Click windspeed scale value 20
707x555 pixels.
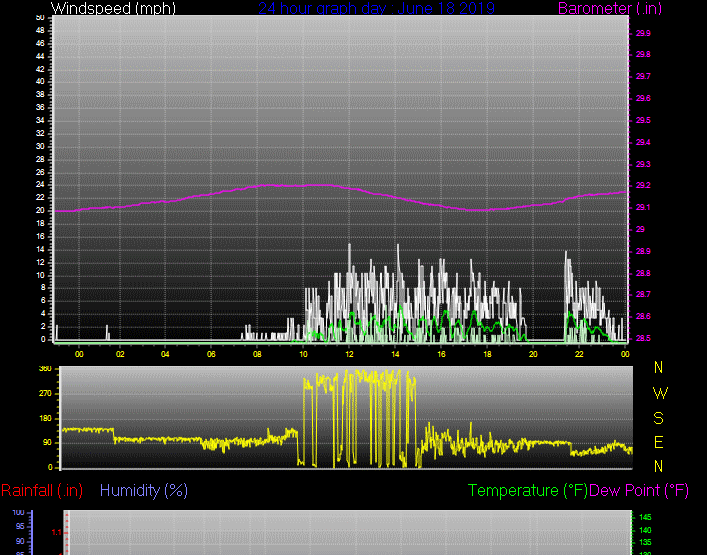40,211
